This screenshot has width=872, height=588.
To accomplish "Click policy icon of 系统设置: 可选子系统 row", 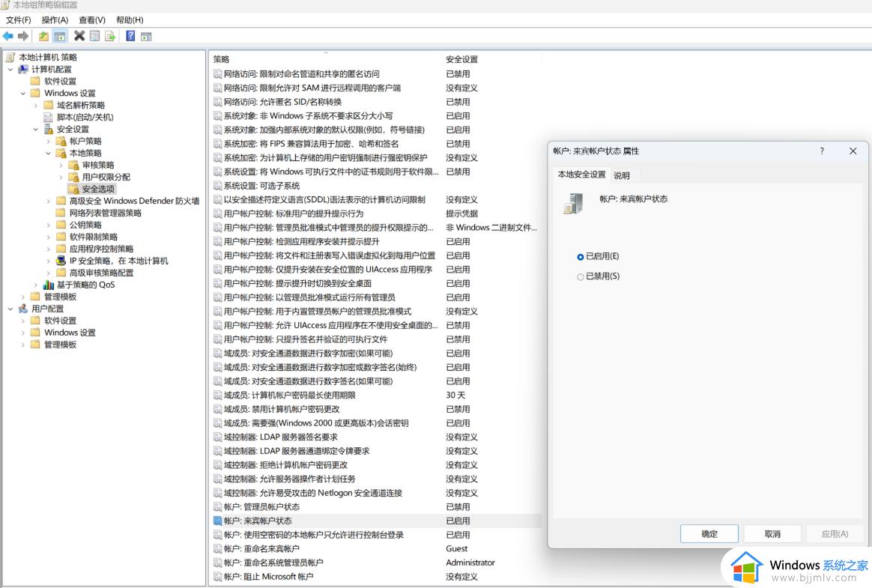I will [217, 186].
